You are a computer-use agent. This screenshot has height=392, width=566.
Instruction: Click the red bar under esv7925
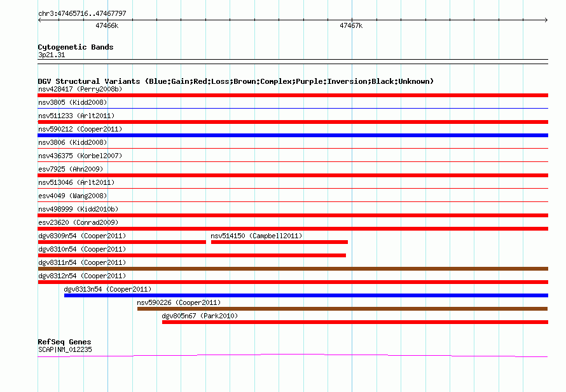[x=293, y=175]
